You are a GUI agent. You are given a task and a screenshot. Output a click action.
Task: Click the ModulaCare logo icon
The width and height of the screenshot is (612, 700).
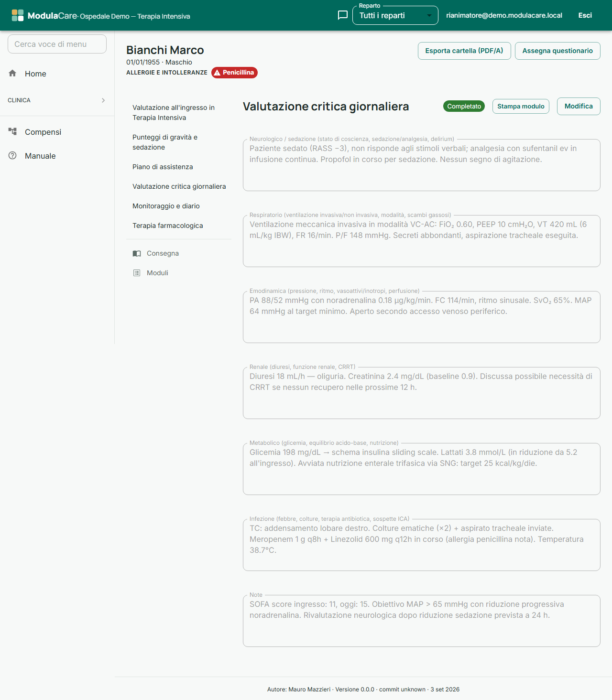[18, 15]
